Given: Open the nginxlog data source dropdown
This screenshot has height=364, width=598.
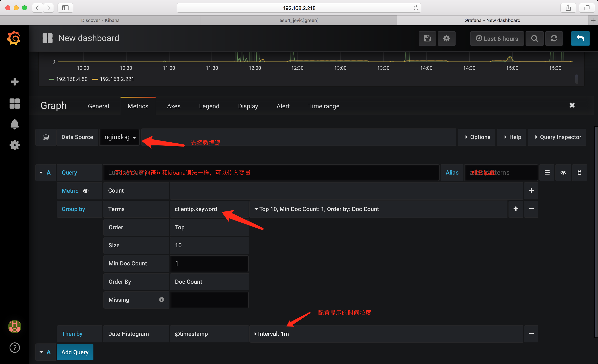Looking at the screenshot, I should (x=120, y=137).
